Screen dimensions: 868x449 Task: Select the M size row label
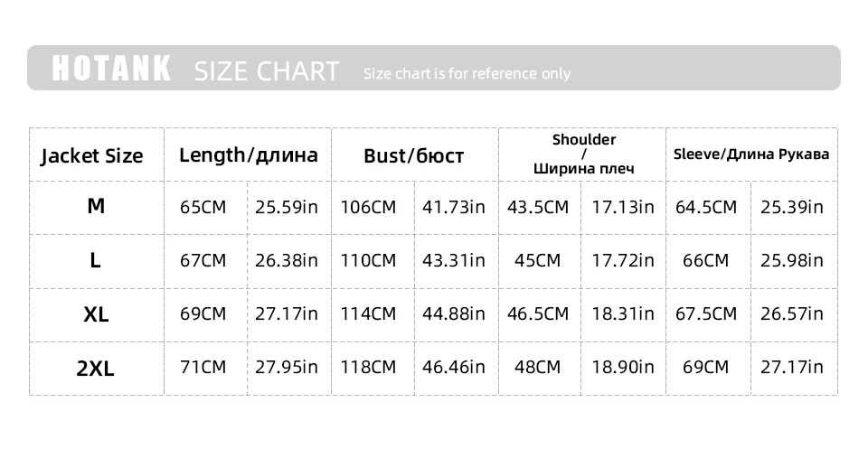(96, 206)
